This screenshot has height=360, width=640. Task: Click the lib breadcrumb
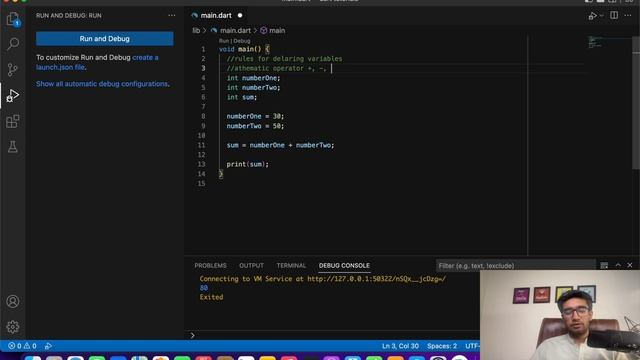196,31
